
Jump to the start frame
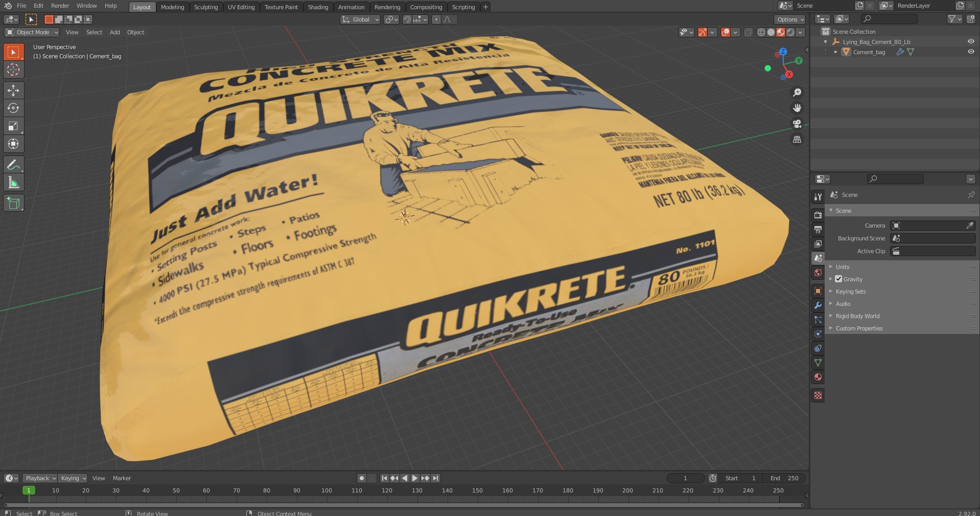point(384,478)
